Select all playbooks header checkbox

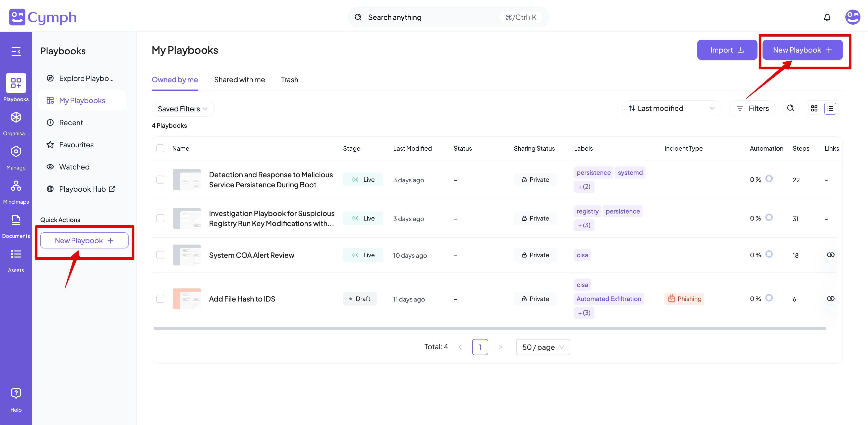point(160,148)
